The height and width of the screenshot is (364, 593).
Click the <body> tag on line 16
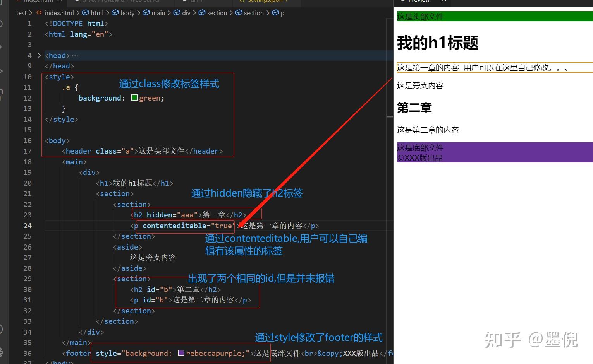(x=57, y=140)
